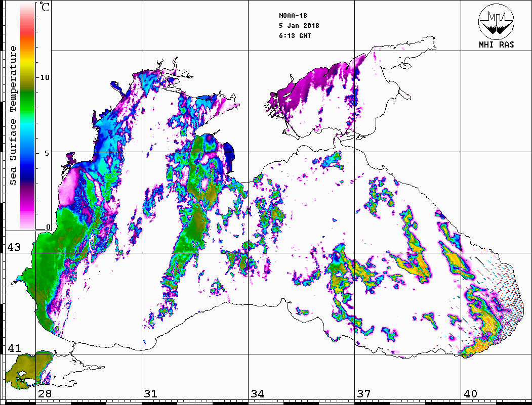Click latitude label 41

point(14,348)
